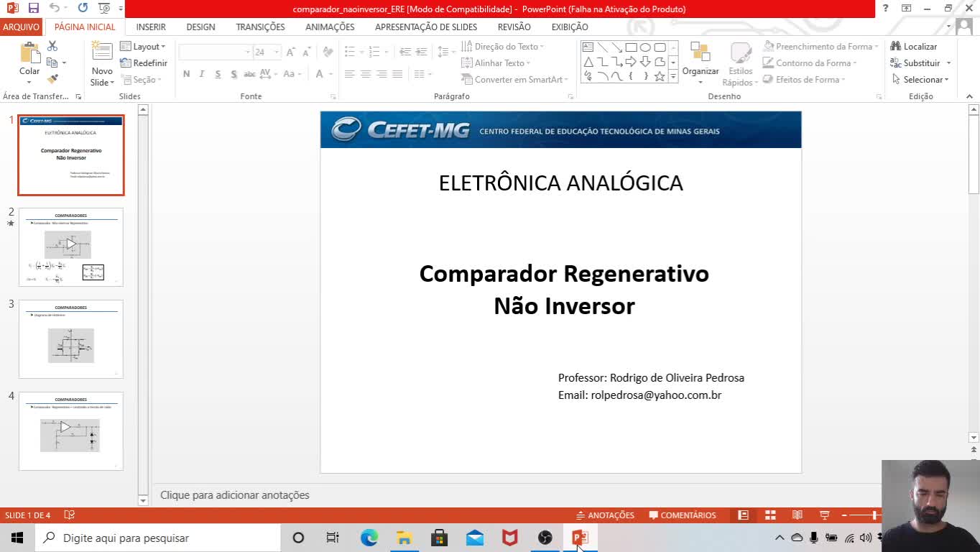Open the line spacing dropdown
Viewport: 980px width, 552px height.
(x=446, y=52)
